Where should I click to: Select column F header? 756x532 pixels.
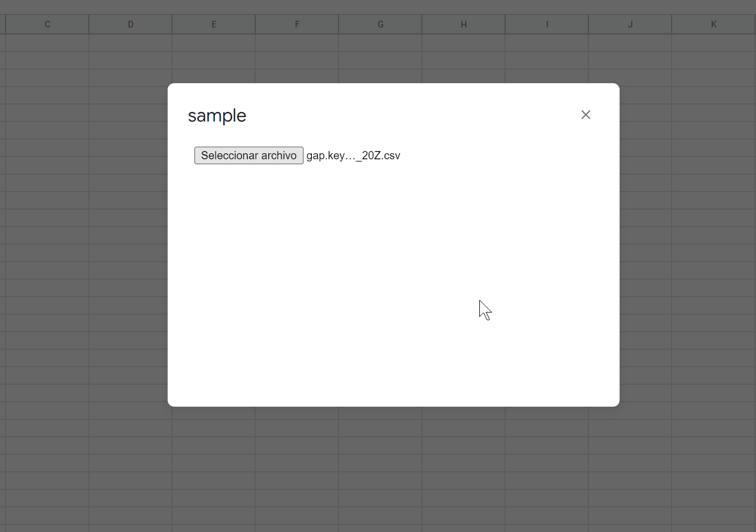pos(297,24)
